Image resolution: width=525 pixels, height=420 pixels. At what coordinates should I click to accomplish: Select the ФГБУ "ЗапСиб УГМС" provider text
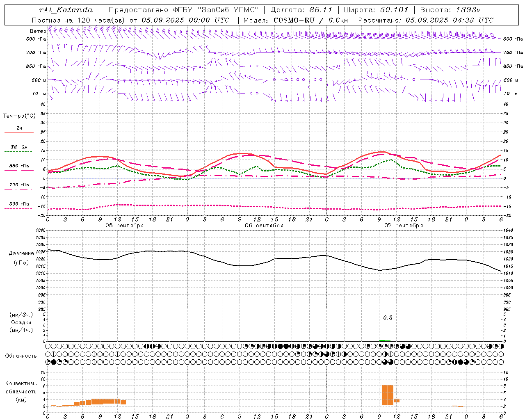(x=215, y=10)
